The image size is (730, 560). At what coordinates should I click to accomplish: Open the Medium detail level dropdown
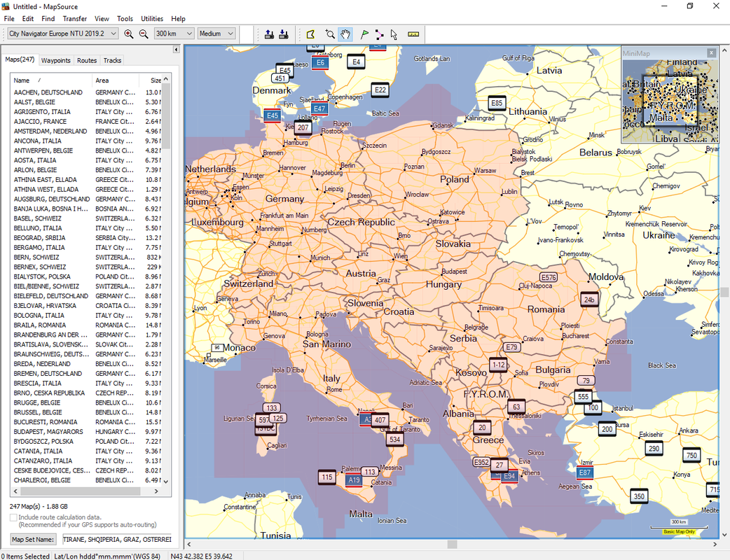pyautogui.click(x=216, y=34)
